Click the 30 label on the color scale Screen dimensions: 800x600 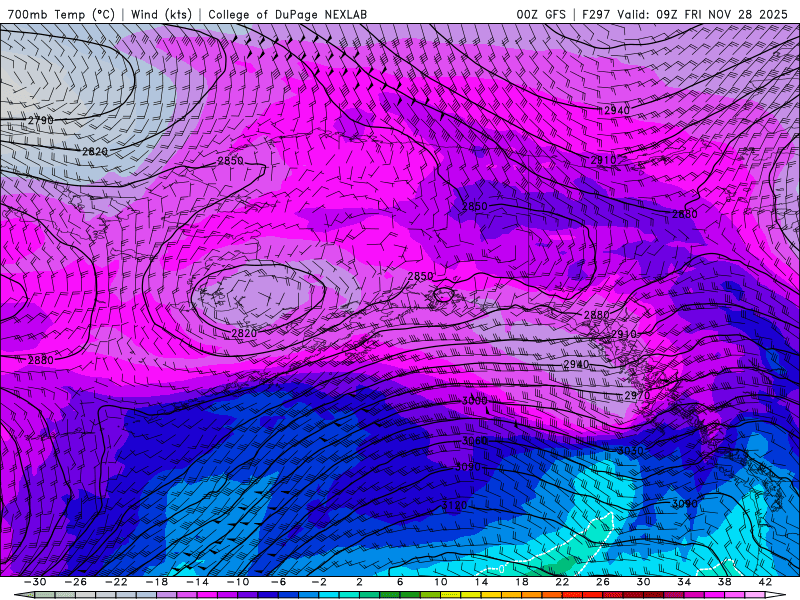coord(644,582)
